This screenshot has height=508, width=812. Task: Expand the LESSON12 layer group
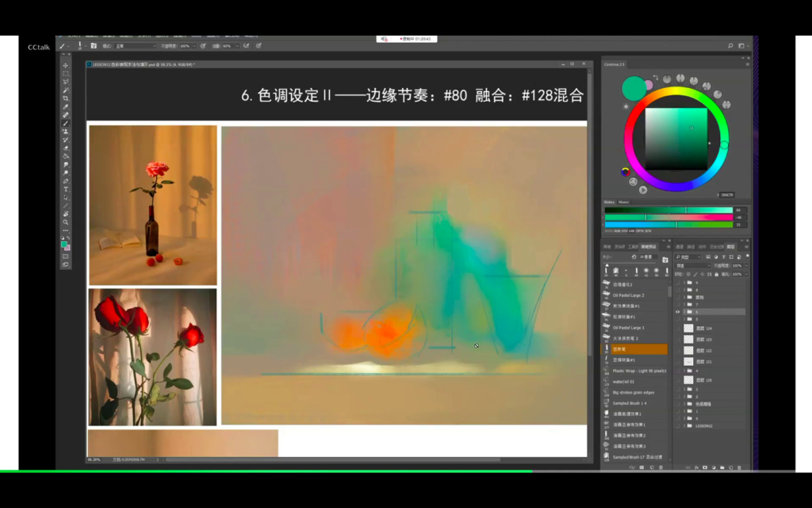[x=685, y=425]
